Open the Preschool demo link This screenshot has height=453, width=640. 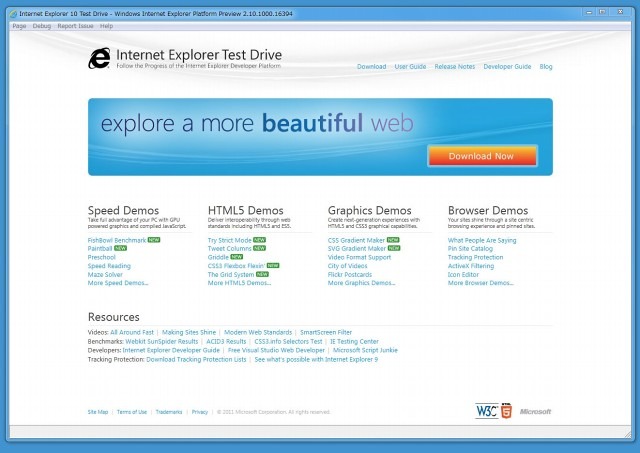pyautogui.click(x=102, y=258)
